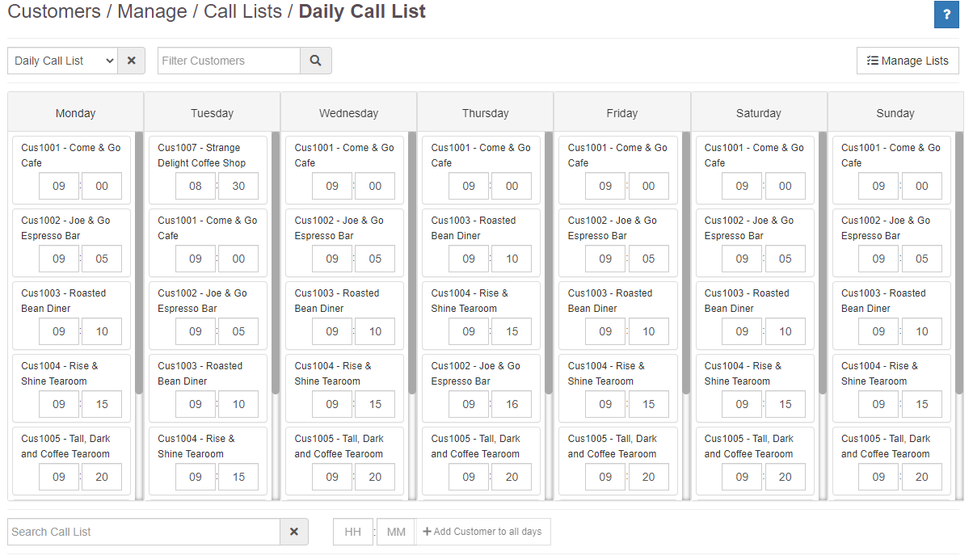The width and height of the screenshot is (973, 560).
Task: Open the Manage Lists button
Action: [x=908, y=61]
